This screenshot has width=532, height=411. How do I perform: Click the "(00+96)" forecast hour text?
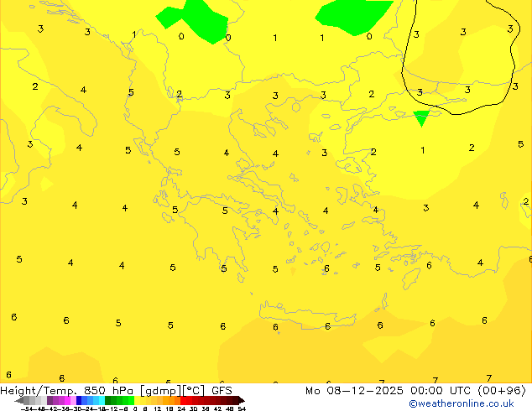pos(502,391)
